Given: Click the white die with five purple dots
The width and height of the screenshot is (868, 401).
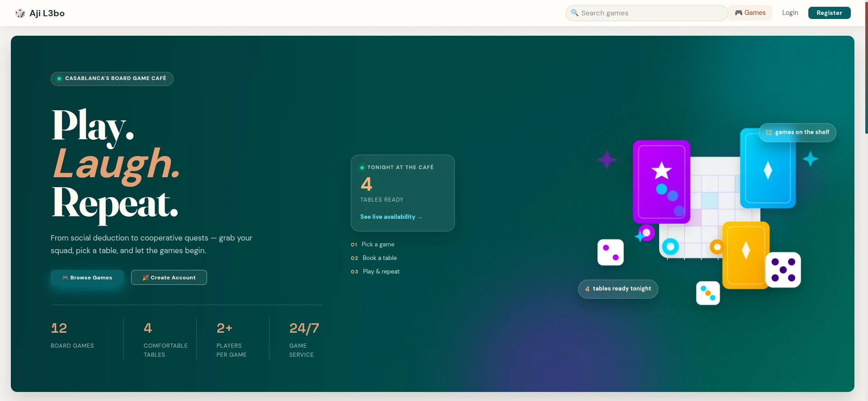Looking at the screenshot, I should coord(783,270).
